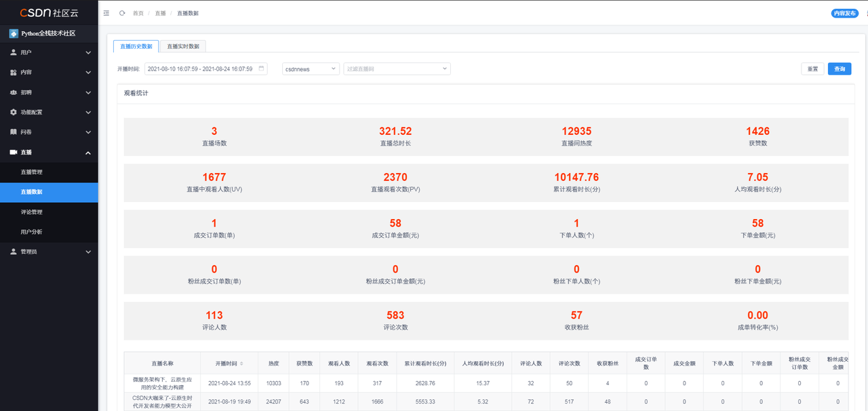Click the refresh icon in top bar
The image size is (868, 411).
(122, 13)
